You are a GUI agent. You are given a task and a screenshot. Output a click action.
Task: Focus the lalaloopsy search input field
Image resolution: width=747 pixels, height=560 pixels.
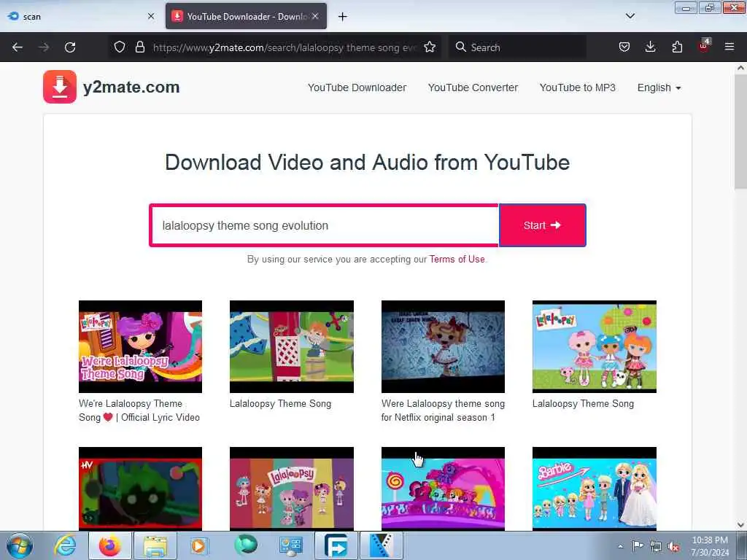(x=325, y=225)
